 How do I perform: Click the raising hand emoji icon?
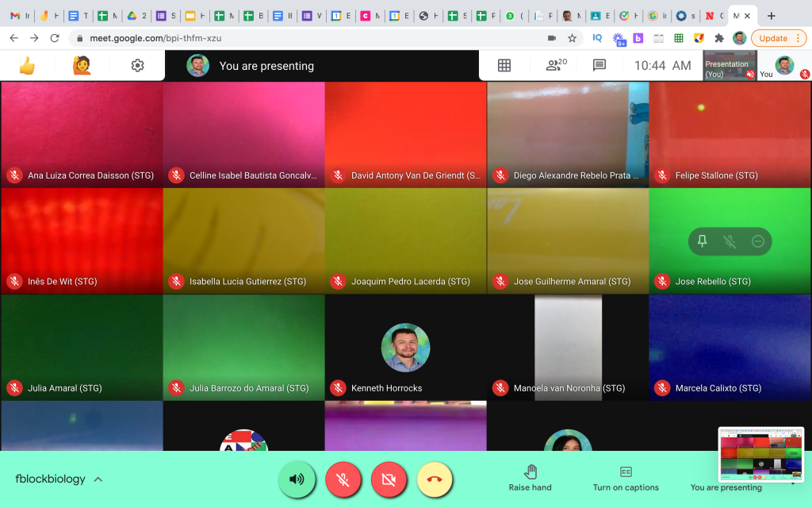pyautogui.click(x=82, y=66)
